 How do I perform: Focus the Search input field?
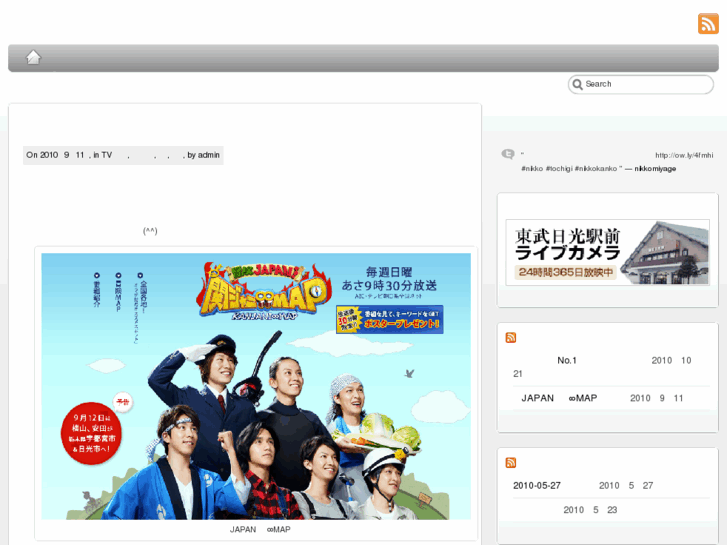[641, 84]
